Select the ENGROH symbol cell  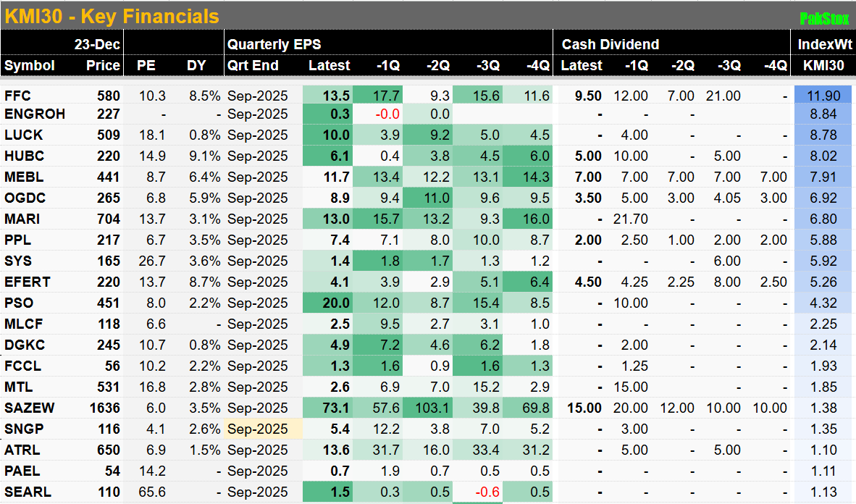click(34, 114)
